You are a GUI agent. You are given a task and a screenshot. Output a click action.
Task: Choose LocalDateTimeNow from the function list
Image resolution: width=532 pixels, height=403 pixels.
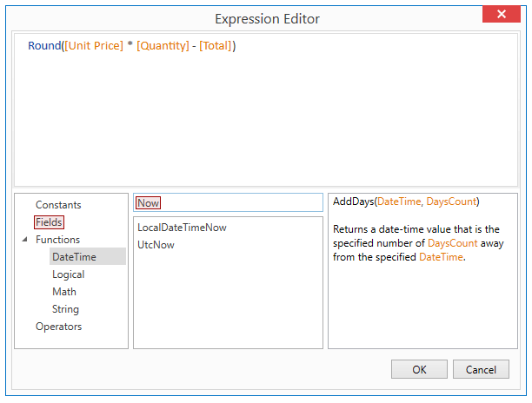(182, 228)
